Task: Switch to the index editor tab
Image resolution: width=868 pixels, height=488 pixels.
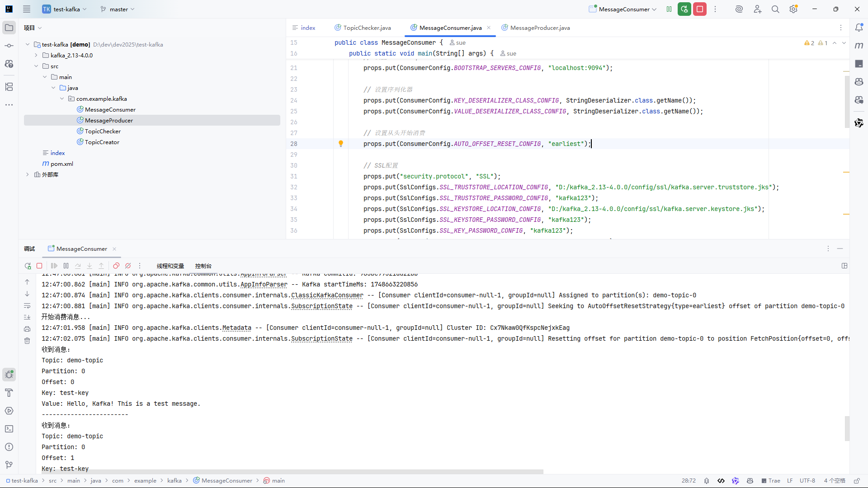Action: coord(304,28)
